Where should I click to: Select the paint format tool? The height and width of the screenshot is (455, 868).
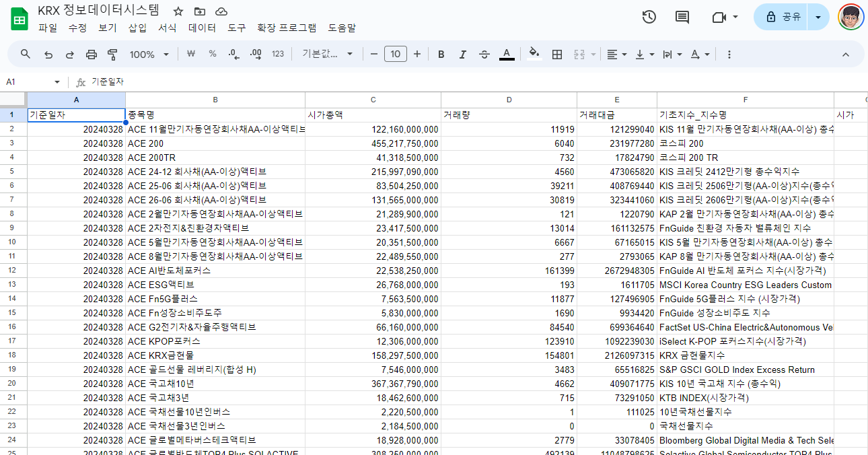click(x=112, y=54)
